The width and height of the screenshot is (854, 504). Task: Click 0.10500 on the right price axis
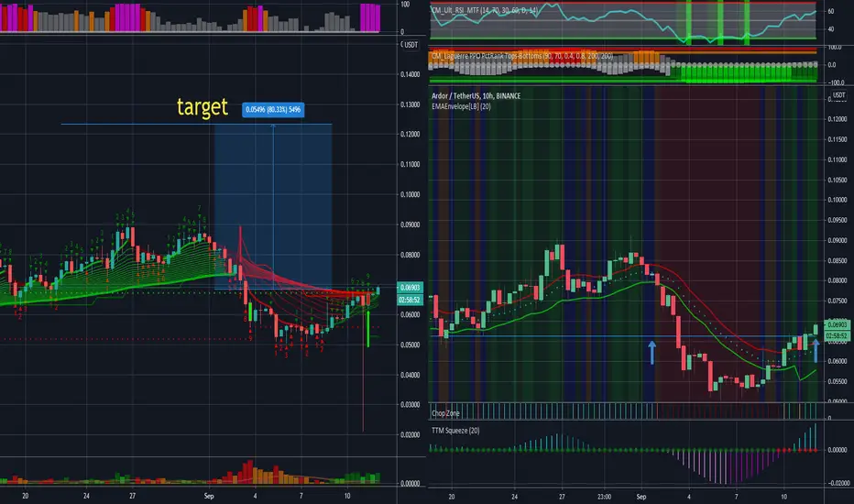pyautogui.click(x=838, y=180)
